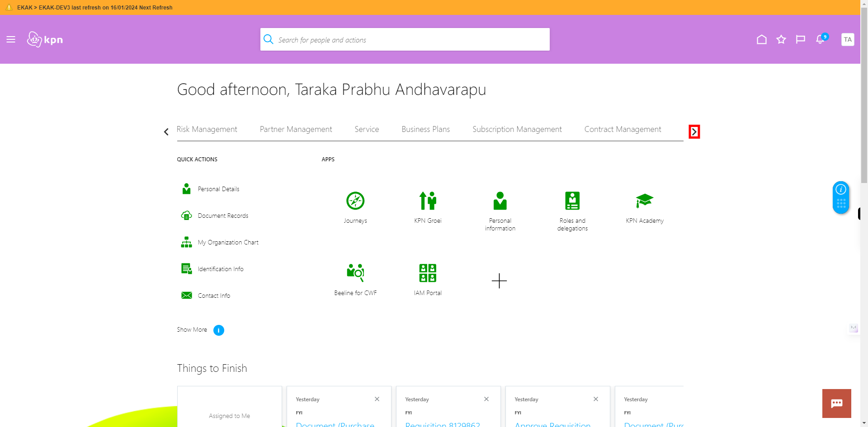Open the KPN Academy app
The image size is (868, 427).
(645, 207)
